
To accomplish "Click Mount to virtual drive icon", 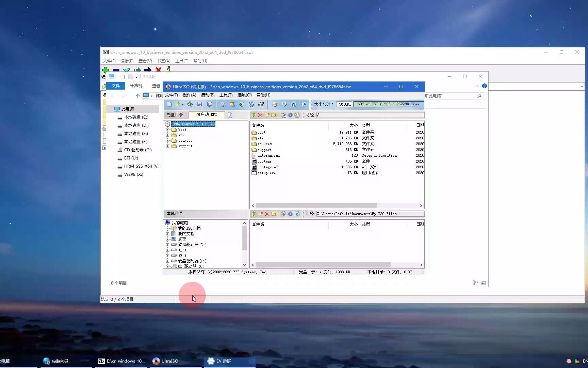I will click(251, 104).
